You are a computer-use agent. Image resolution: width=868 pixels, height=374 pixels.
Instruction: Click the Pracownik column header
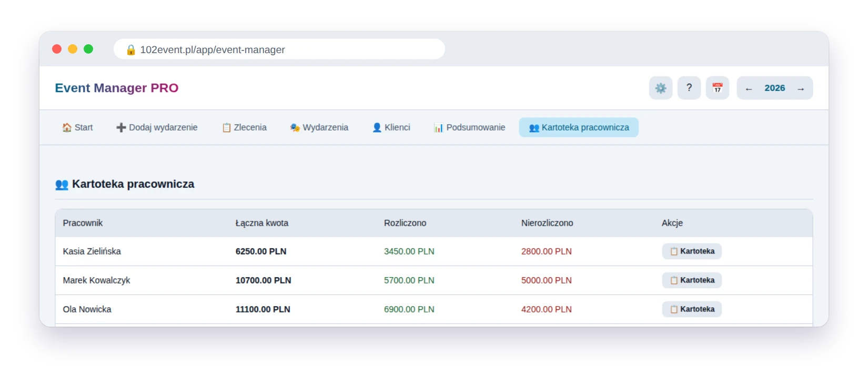click(x=83, y=223)
